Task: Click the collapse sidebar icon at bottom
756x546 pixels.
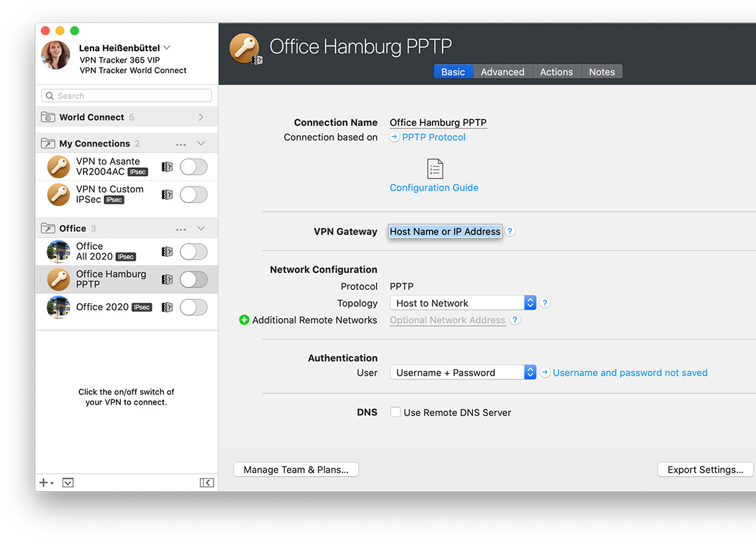Action: (206, 483)
